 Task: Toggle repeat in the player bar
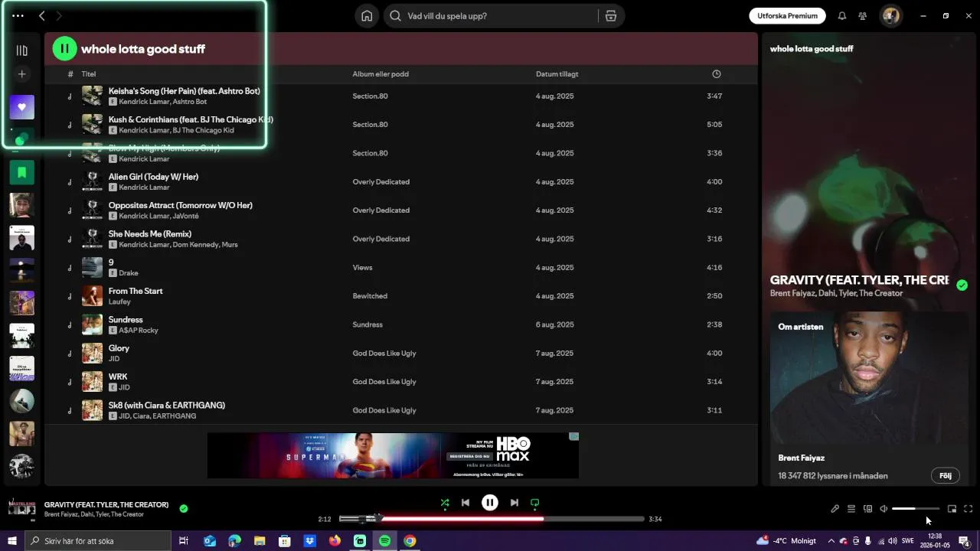[x=535, y=503]
